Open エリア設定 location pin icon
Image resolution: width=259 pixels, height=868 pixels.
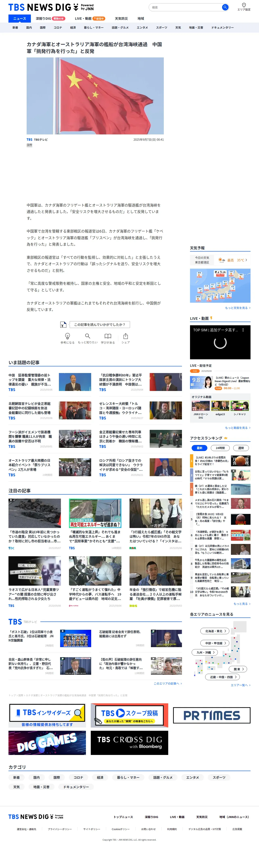tap(244, 5)
